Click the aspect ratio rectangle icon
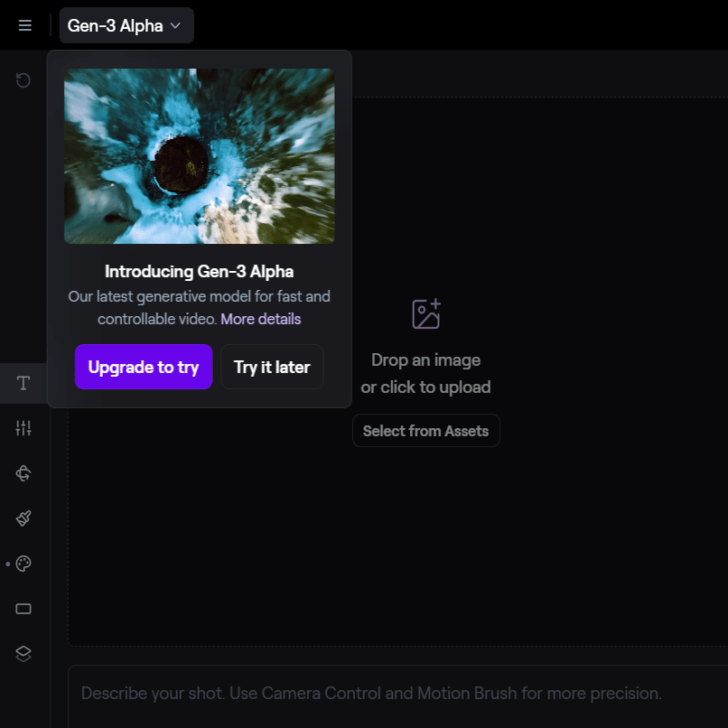This screenshot has height=728, width=728. pyautogui.click(x=23, y=609)
